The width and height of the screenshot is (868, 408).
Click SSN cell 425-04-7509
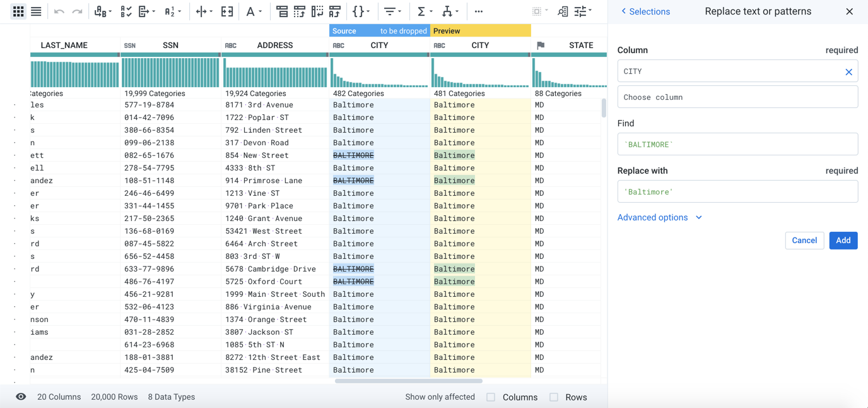point(150,370)
